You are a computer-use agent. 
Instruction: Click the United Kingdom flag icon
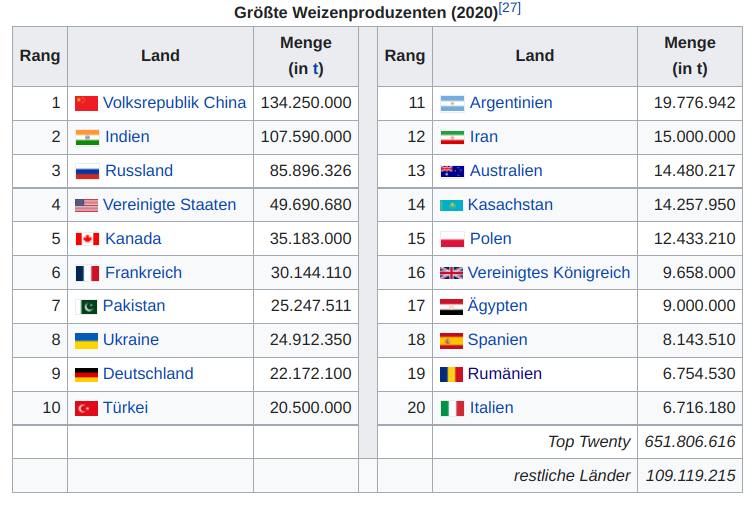click(452, 272)
